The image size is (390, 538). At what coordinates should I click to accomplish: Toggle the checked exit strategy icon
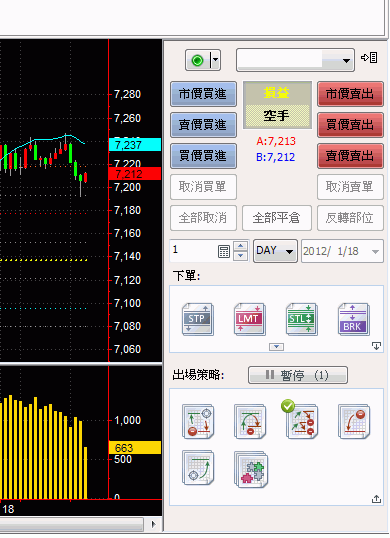point(302,421)
